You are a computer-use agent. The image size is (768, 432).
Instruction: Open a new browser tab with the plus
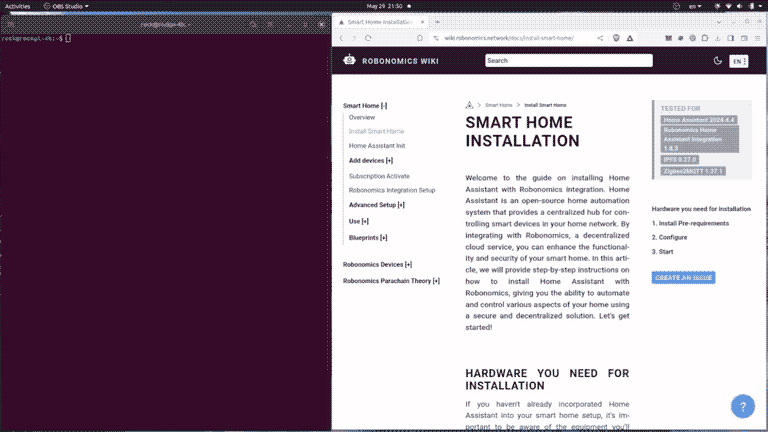437,22
